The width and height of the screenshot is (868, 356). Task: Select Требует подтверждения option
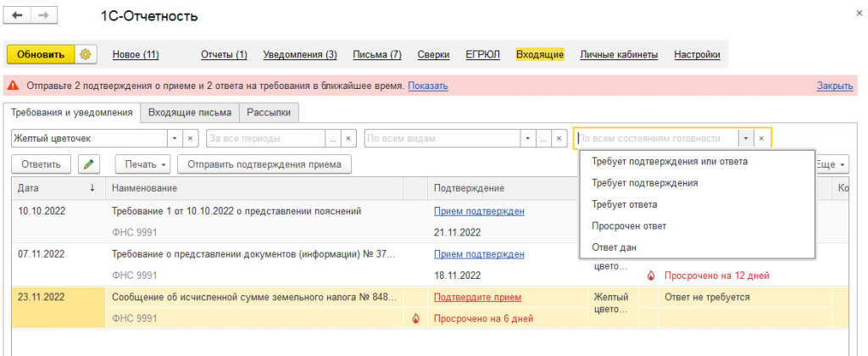(x=697, y=183)
